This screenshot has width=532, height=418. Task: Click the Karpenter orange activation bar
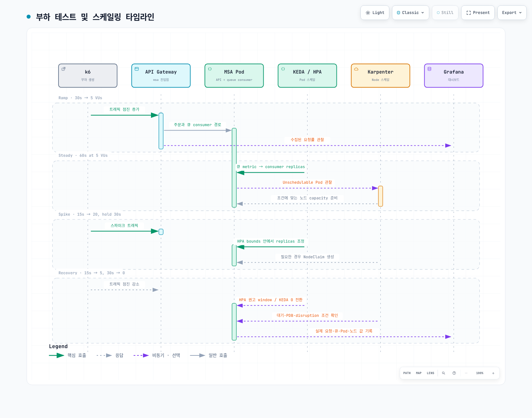coord(380,196)
